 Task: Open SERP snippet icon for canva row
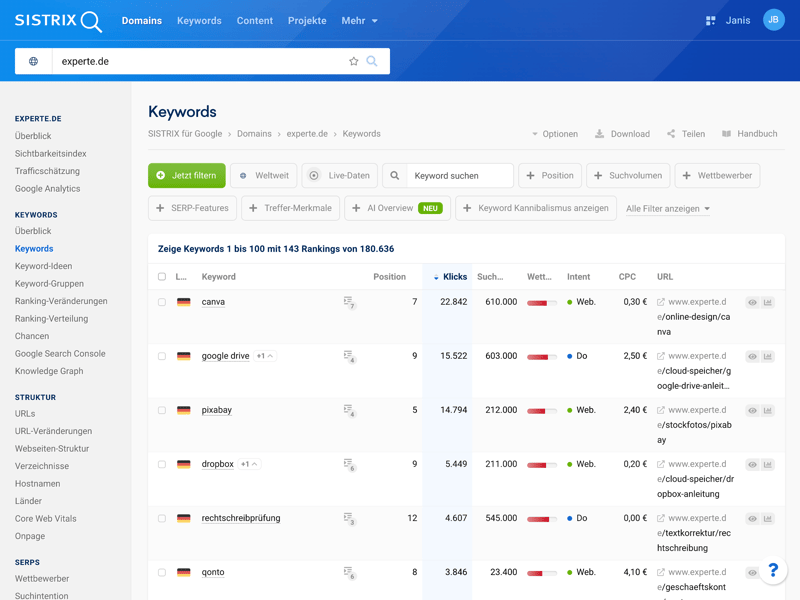click(x=349, y=302)
